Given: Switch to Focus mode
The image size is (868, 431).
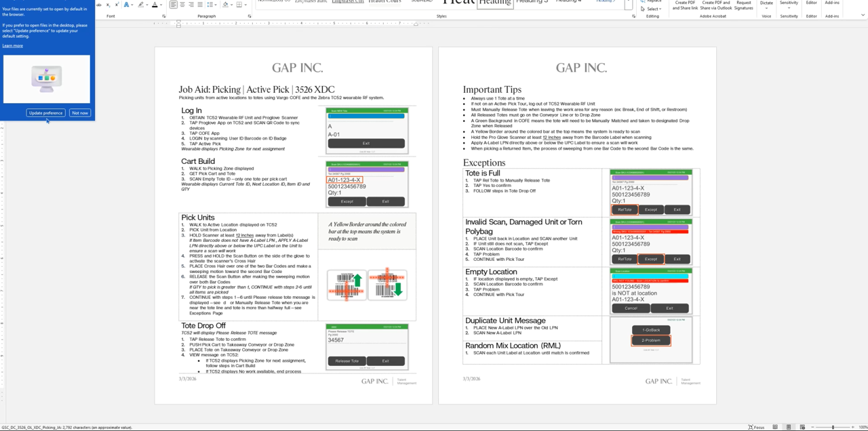Looking at the screenshot, I should click(756, 427).
